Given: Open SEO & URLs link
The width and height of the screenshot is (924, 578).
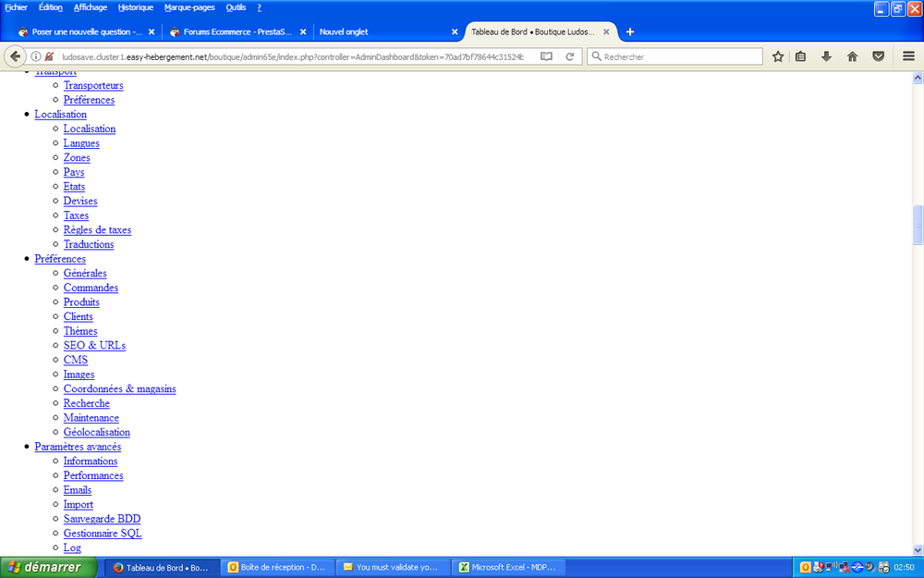Looking at the screenshot, I should (x=94, y=346).
